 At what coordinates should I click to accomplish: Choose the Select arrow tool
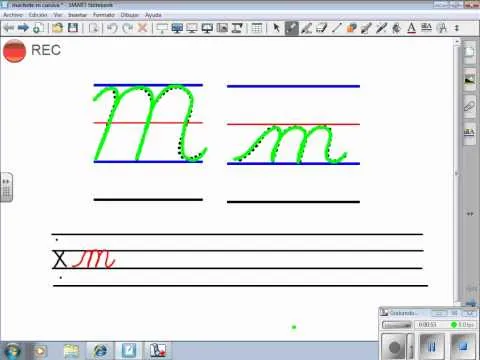coord(276,28)
